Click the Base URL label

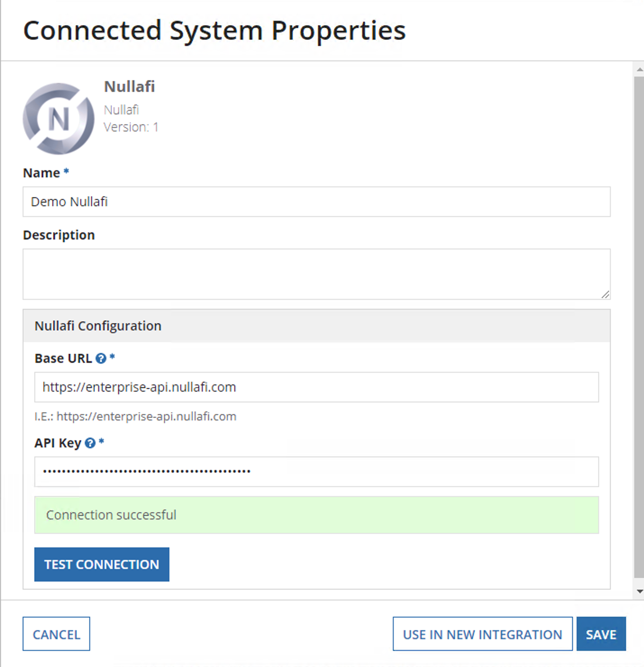click(x=63, y=358)
